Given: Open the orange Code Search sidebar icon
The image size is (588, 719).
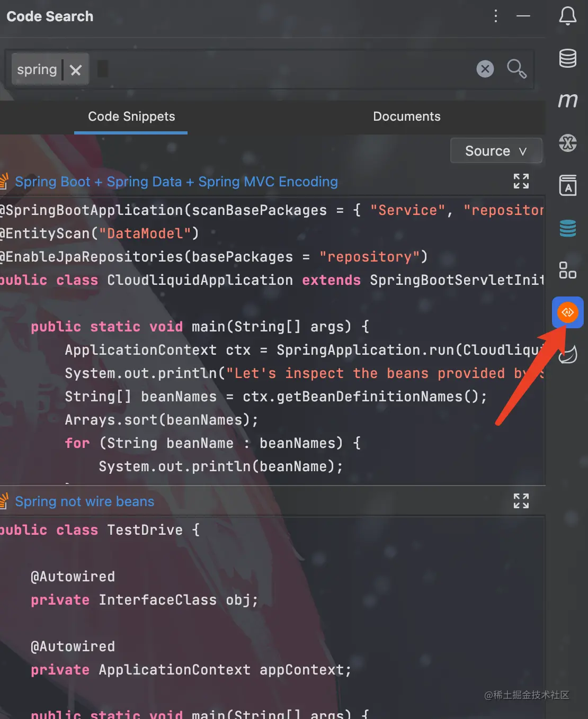Looking at the screenshot, I should [568, 312].
